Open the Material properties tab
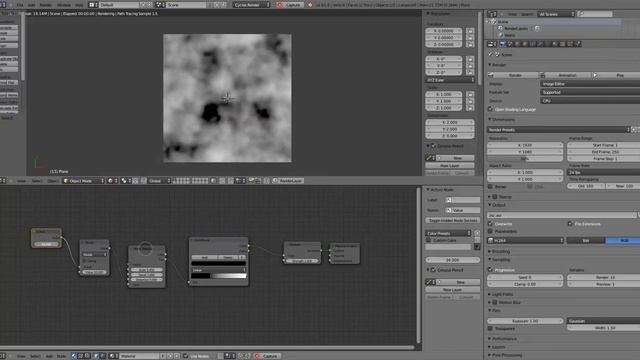The image size is (640, 360). [555, 44]
